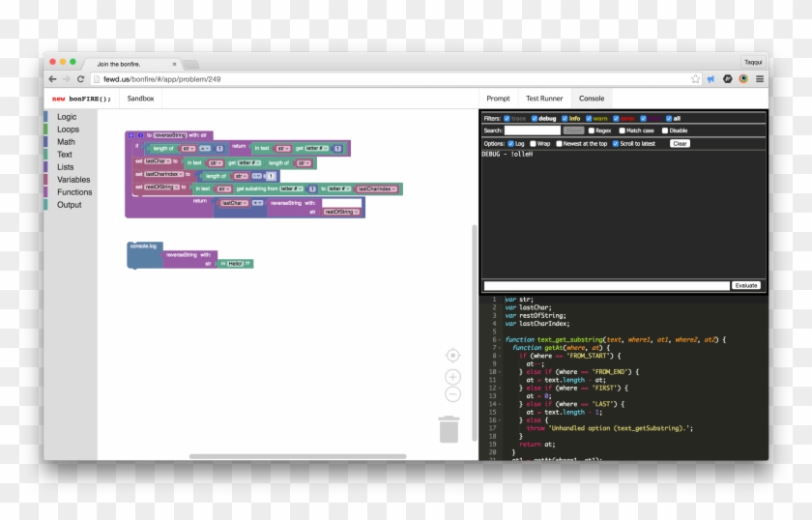Switch to the Test Runner tab
Screen dimensions: 812x520
pos(544,99)
